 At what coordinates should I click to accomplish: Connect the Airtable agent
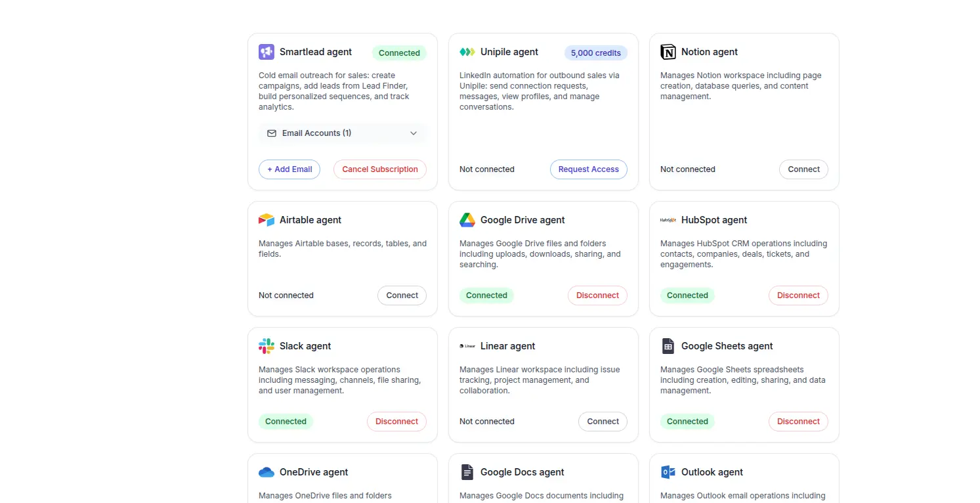click(402, 295)
